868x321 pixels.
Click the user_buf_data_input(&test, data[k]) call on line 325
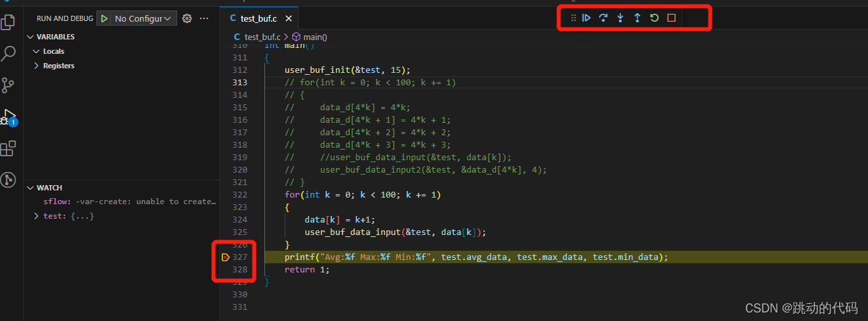pyautogui.click(x=395, y=232)
